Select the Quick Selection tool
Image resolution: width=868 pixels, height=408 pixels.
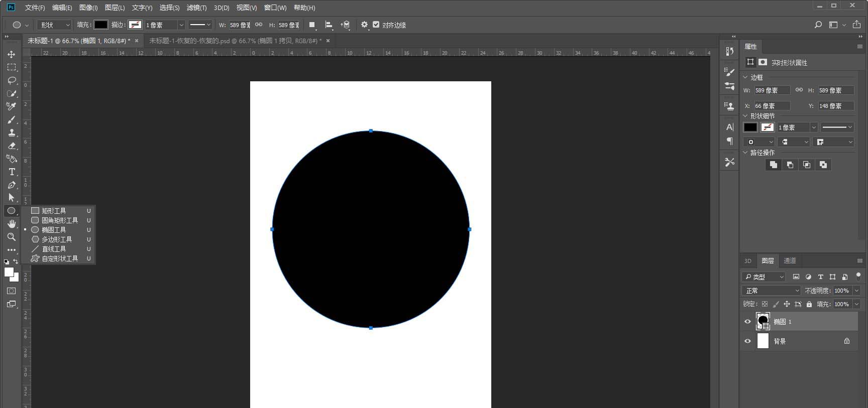point(11,93)
